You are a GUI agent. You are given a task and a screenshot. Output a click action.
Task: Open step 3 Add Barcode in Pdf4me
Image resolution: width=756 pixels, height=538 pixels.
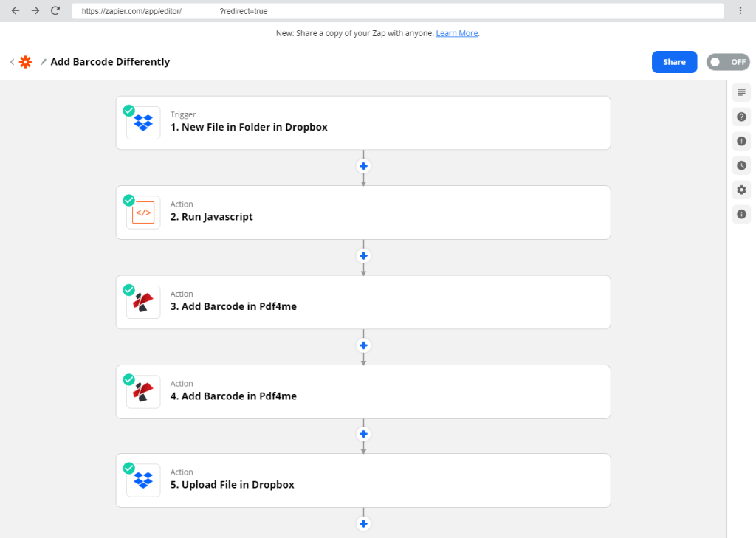click(363, 303)
